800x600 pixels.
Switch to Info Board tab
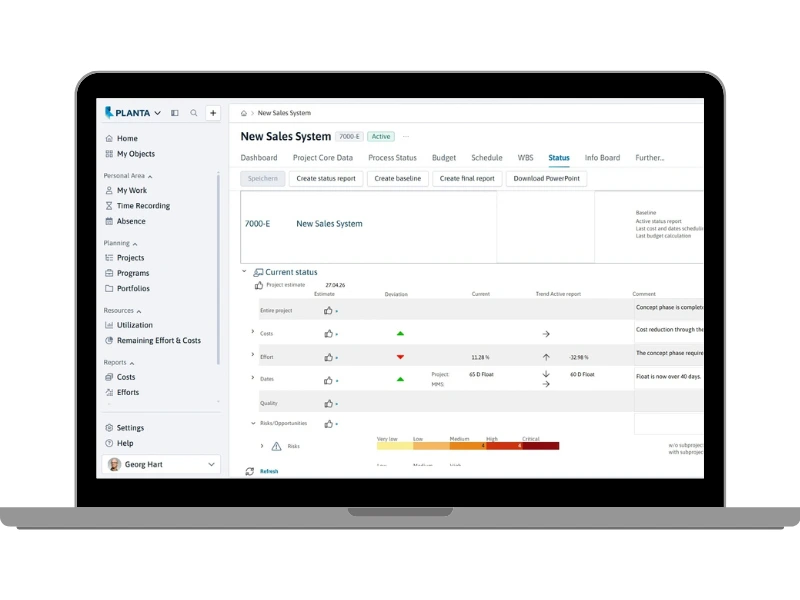[x=602, y=158]
